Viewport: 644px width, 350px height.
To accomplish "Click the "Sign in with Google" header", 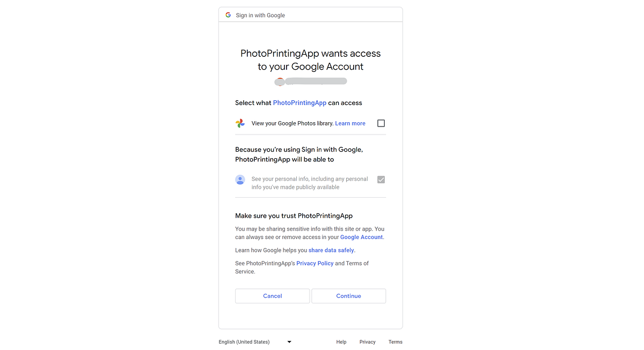I will coord(260,15).
